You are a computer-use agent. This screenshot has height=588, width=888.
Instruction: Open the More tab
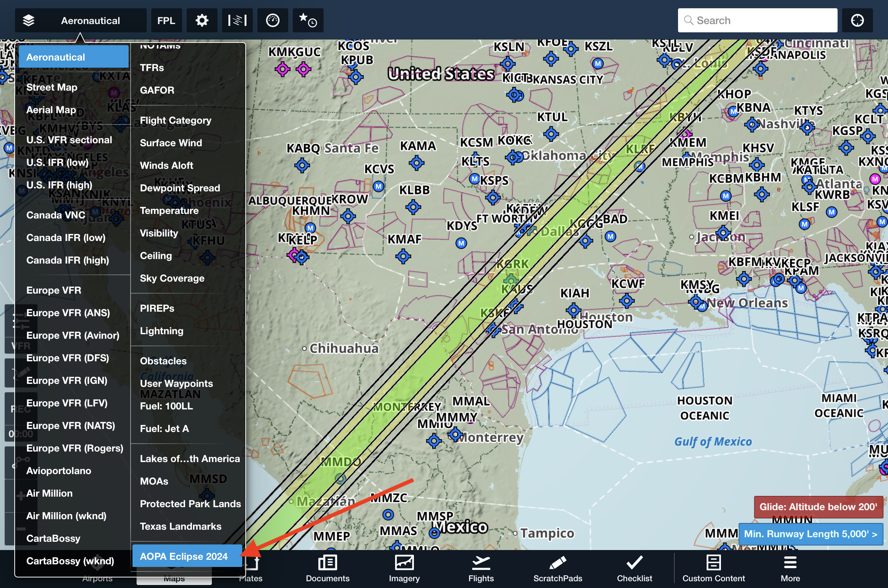790,569
